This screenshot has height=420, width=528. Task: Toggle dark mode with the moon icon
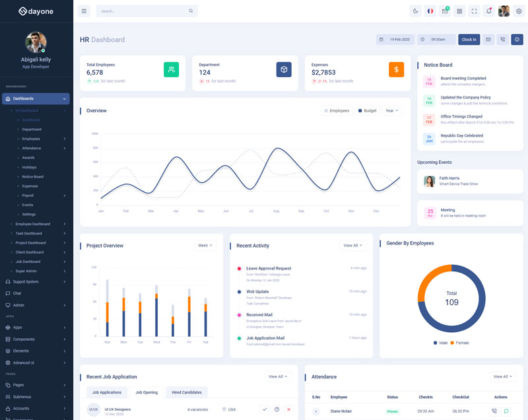[x=415, y=11]
